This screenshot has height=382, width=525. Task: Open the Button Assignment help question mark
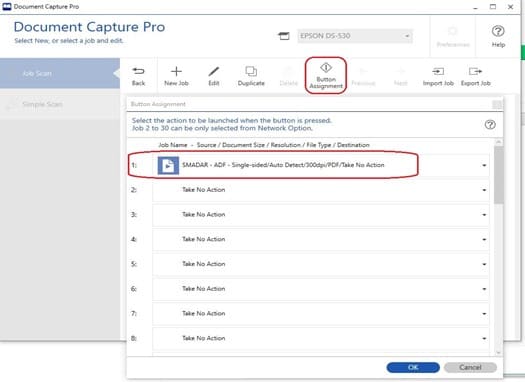point(490,125)
